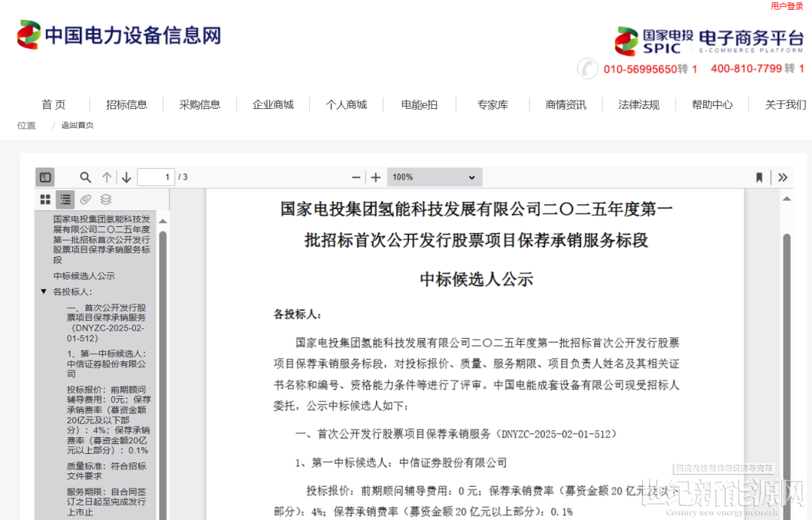This screenshot has width=812, height=520.
Task: Click the hotline number 400-810-7799
Action: click(x=746, y=68)
